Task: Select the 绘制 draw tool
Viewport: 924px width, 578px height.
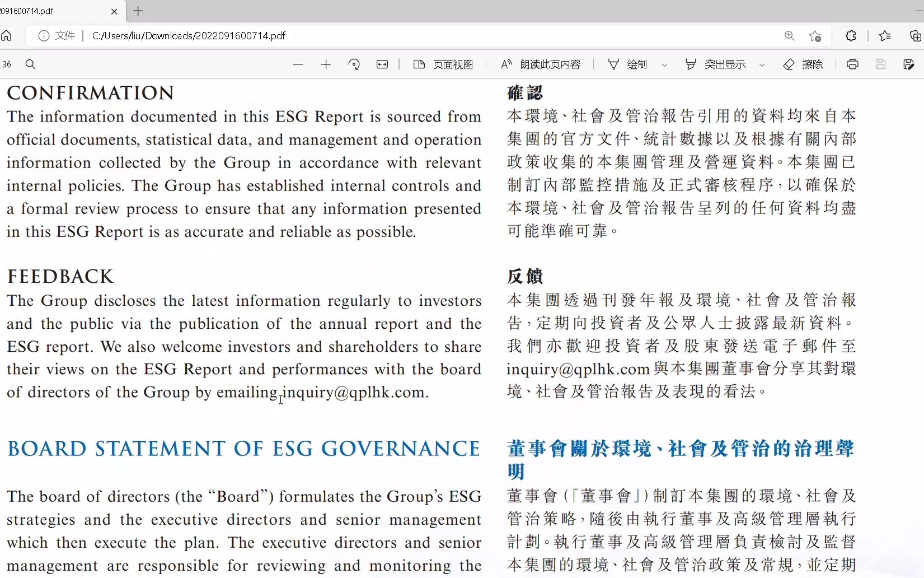Action: pos(628,64)
